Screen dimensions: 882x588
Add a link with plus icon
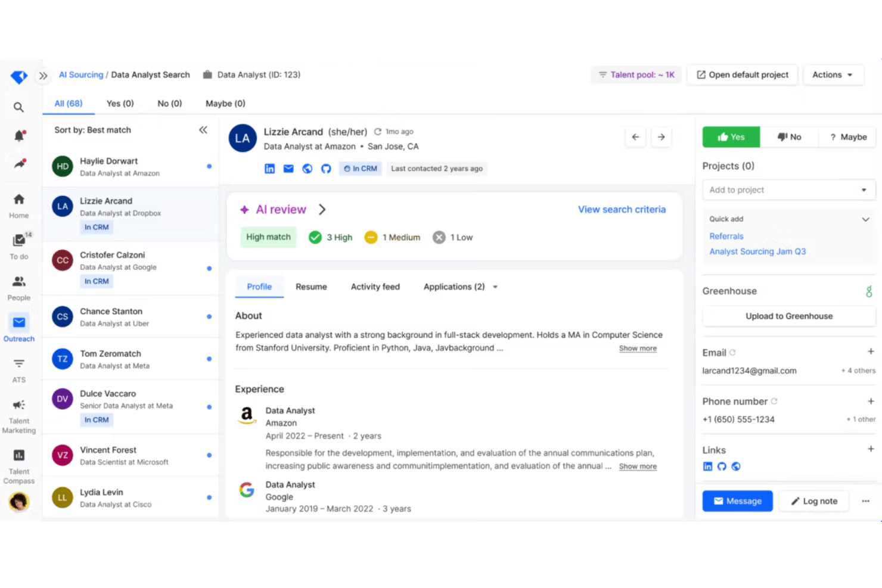tap(871, 449)
